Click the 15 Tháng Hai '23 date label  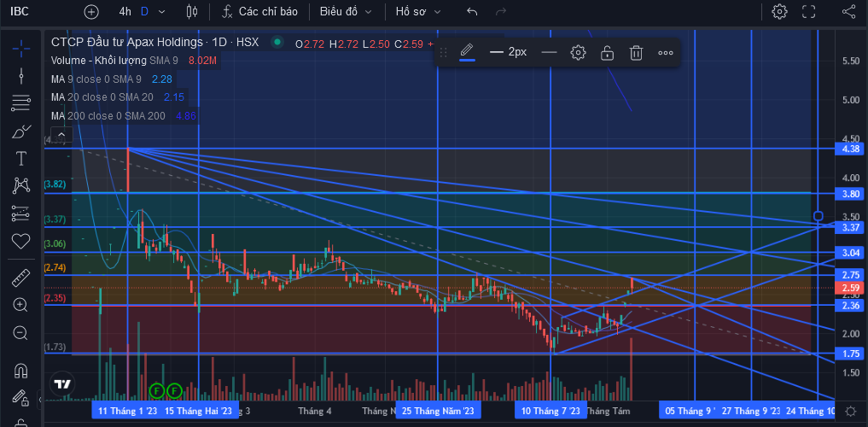[x=199, y=411]
